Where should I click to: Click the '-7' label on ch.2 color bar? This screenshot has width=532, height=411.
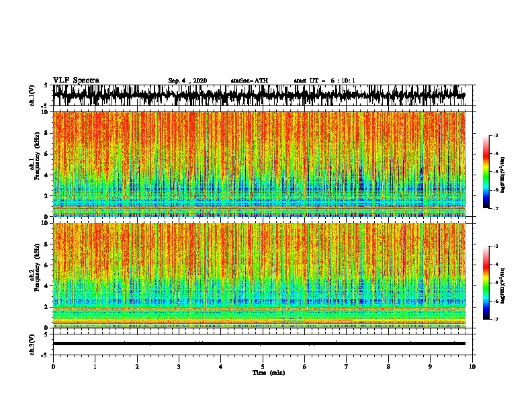pyautogui.click(x=495, y=320)
